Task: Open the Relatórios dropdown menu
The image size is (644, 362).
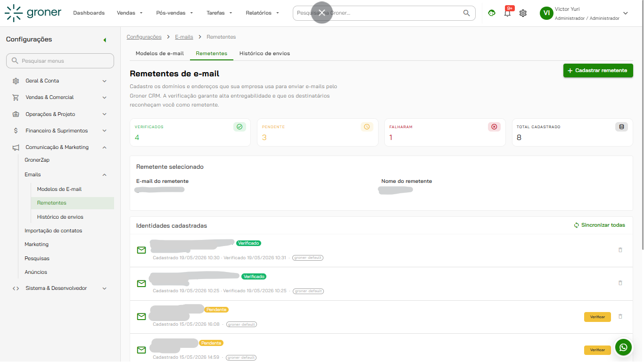Action: tap(263, 13)
